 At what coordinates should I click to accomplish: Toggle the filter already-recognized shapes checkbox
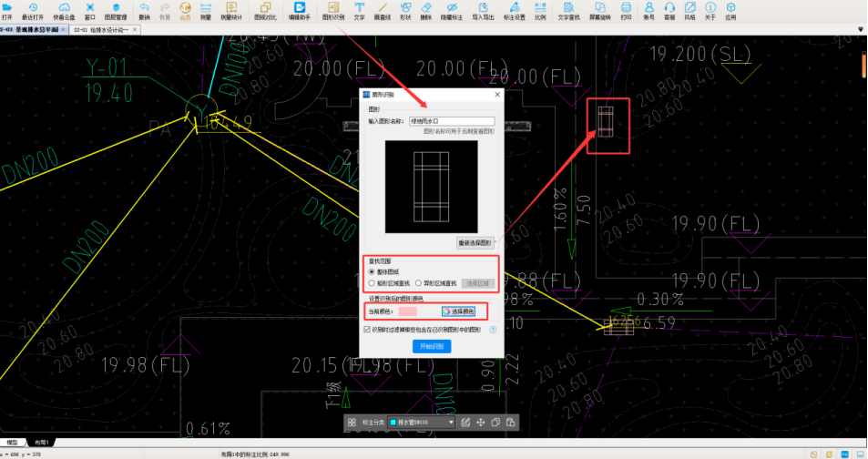[x=367, y=330]
